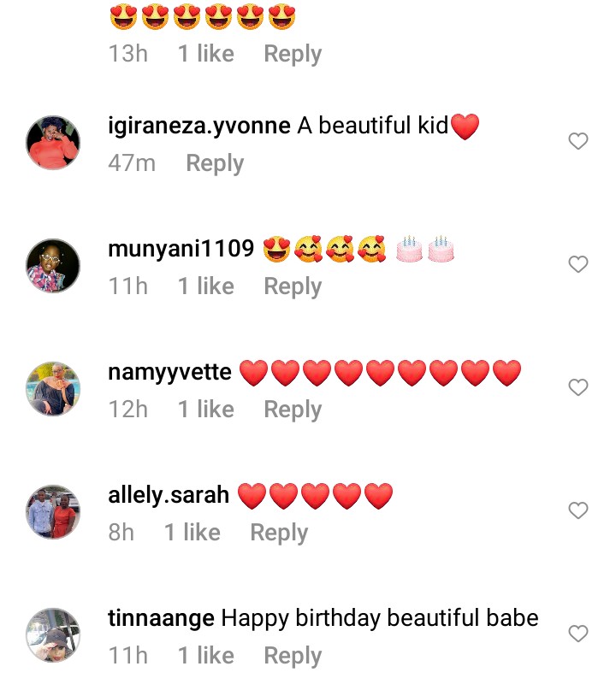Like namyyvette's hearts comment

(x=578, y=387)
